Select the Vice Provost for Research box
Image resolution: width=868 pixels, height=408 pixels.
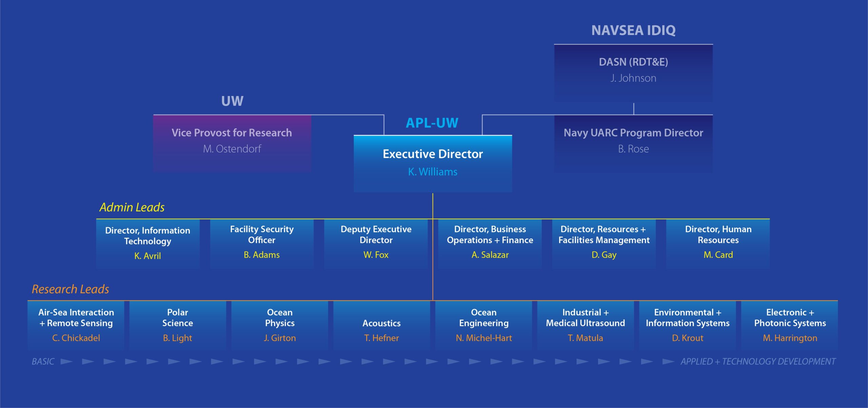(232, 143)
